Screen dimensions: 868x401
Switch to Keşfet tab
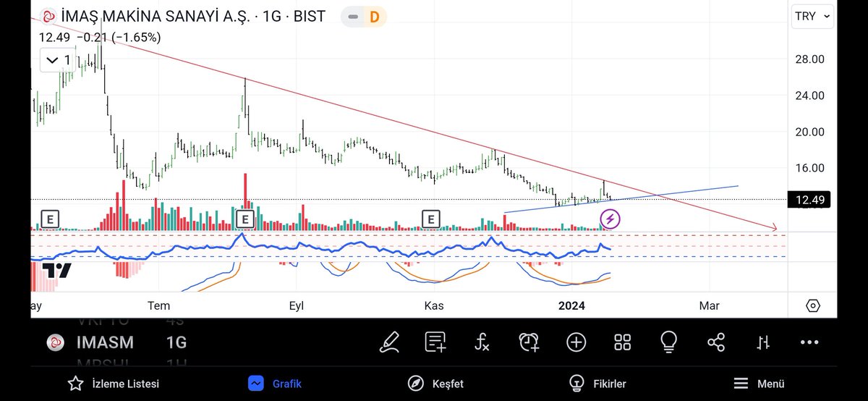tap(435, 384)
